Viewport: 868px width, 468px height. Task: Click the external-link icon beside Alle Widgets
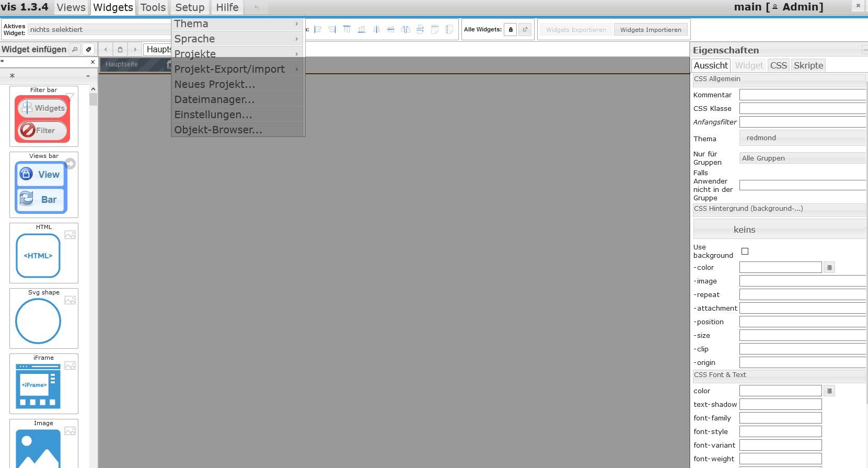coord(525,30)
